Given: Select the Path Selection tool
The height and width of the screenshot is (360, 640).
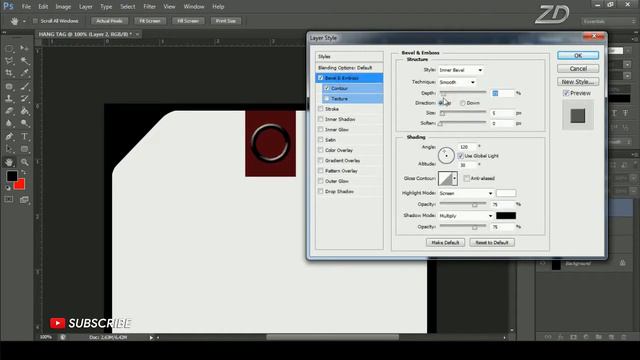Looking at the screenshot, I should (9, 149).
